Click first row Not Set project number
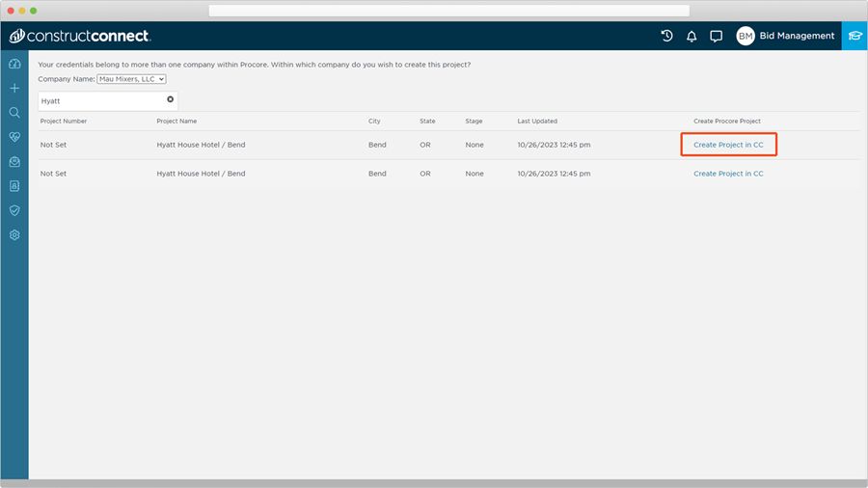This screenshot has width=868, height=488. pos(53,145)
